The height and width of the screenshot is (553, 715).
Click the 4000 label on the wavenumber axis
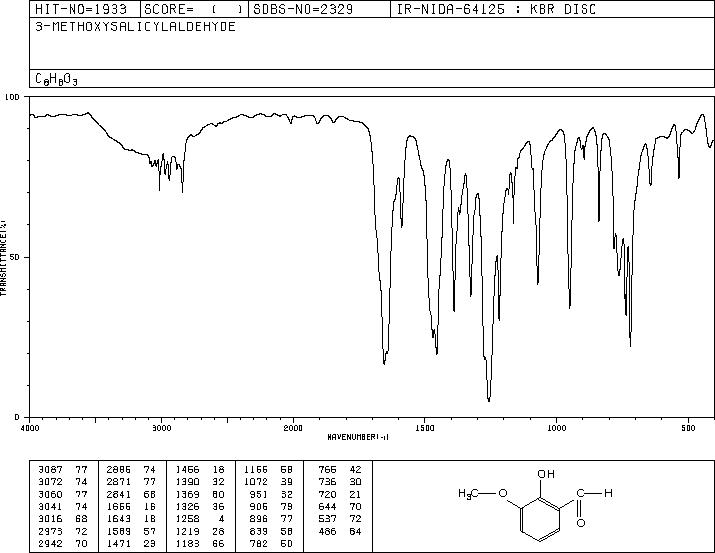point(30,428)
